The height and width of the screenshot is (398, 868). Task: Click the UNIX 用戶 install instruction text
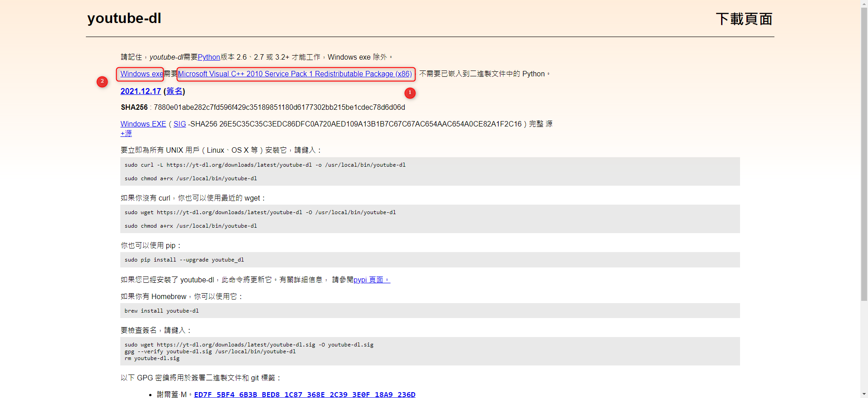click(x=221, y=150)
